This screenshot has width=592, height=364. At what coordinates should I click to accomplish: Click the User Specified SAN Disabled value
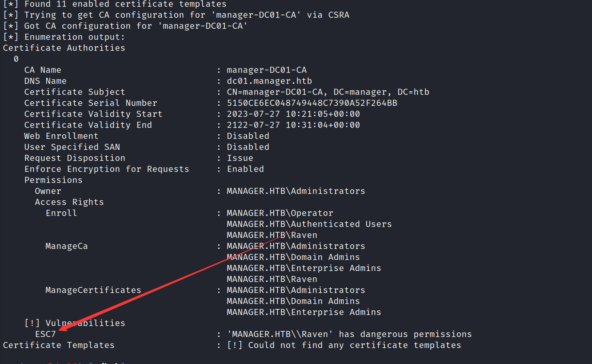(x=248, y=147)
